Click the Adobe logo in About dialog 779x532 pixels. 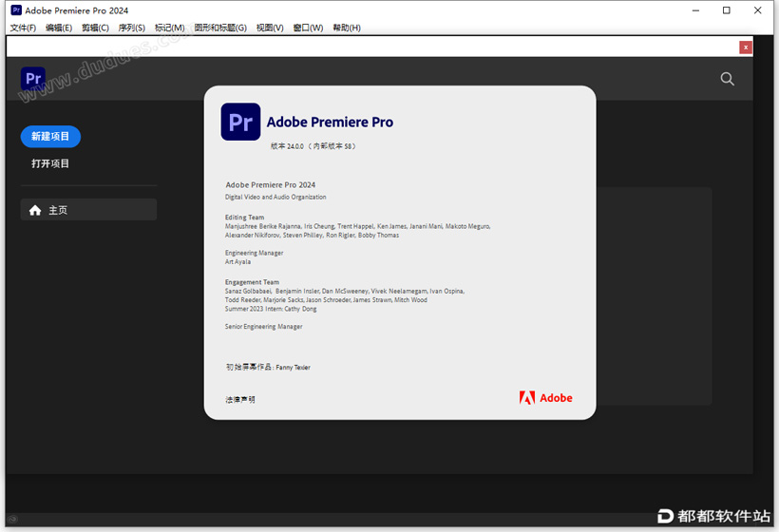545,398
